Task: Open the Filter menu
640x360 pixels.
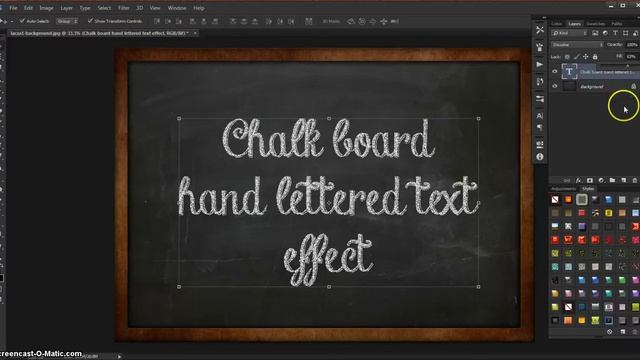Action: 124,8
